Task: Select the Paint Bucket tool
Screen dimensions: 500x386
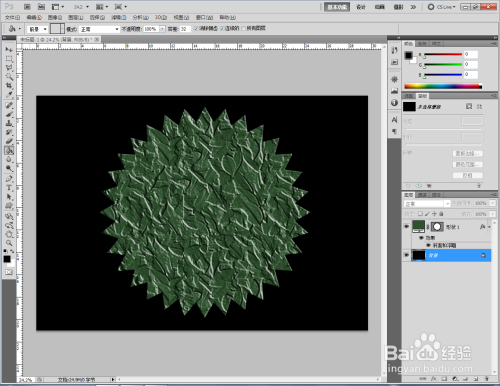Action: click(9, 150)
